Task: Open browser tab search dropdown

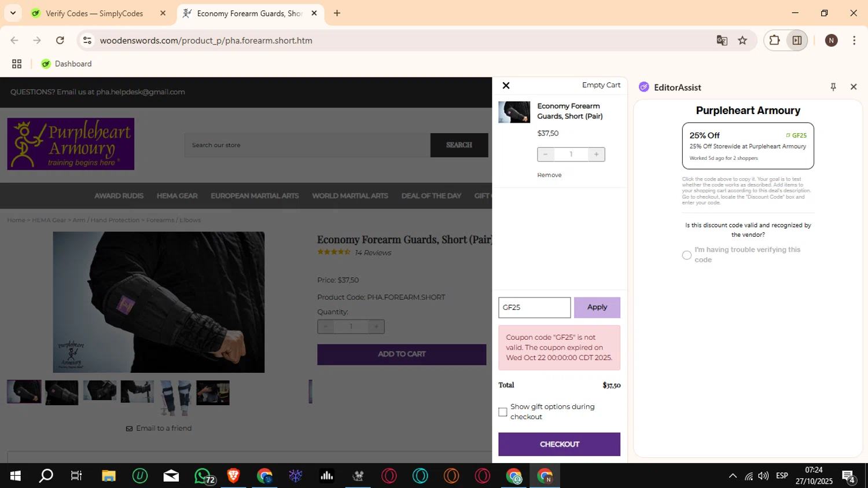Action: click(13, 13)
